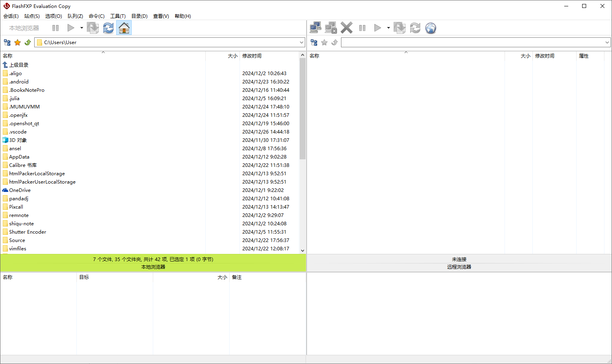The height and width of the screenshot is (364, 612).
Task: Open the 帮助(H) menu
Action: pyautogui.click(x=183, y=16)
